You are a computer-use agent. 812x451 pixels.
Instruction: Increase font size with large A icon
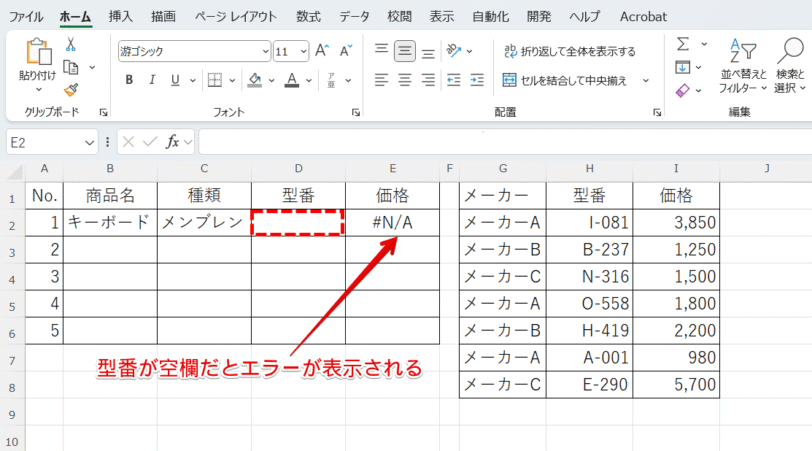pos(322,51)
